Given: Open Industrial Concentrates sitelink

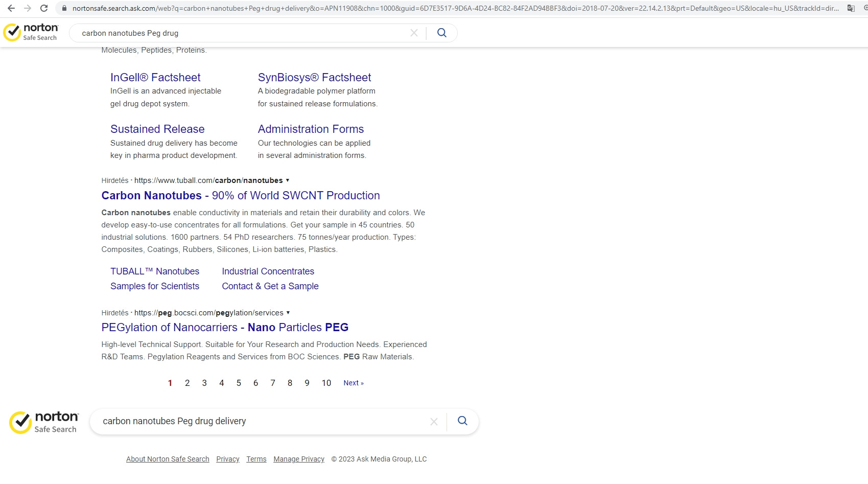Looking at the screenshot, I should click(268, 271).
